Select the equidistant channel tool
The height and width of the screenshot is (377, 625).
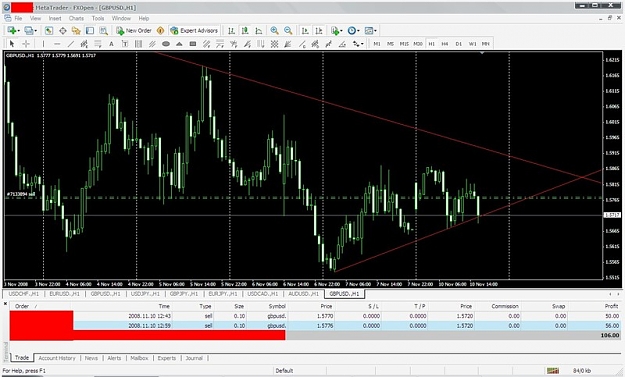(x=84, y=43)
